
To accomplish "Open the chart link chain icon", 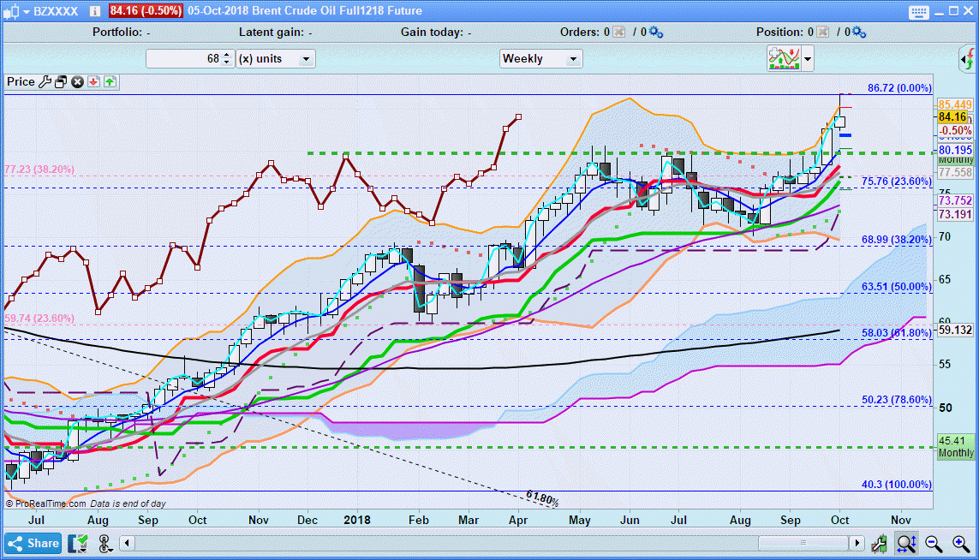I will click(104, 544).
